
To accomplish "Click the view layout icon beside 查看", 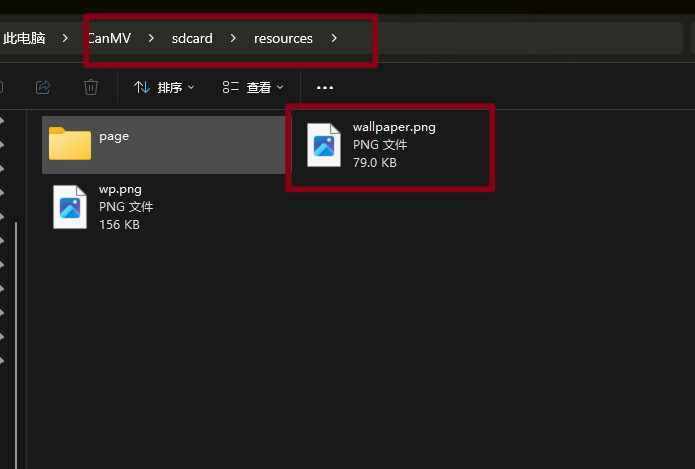I will point(231,88).
